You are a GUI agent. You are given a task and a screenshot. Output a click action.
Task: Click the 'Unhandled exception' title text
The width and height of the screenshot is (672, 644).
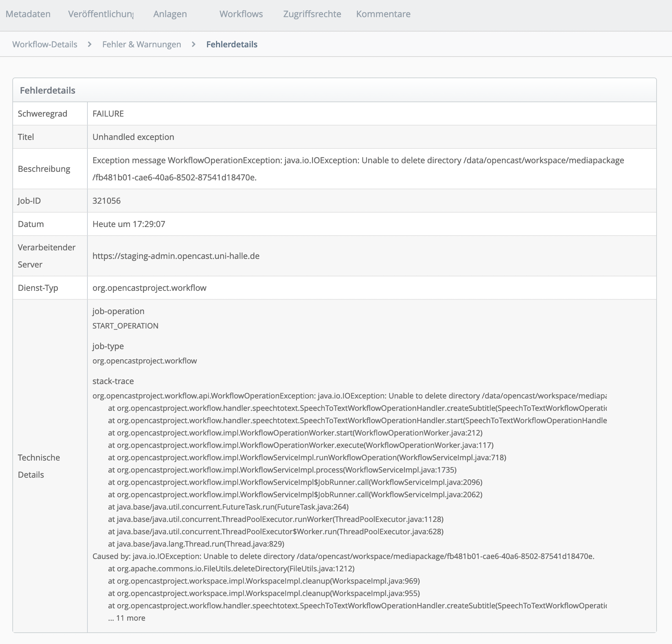pyautogui.click(x=133, y=137)
